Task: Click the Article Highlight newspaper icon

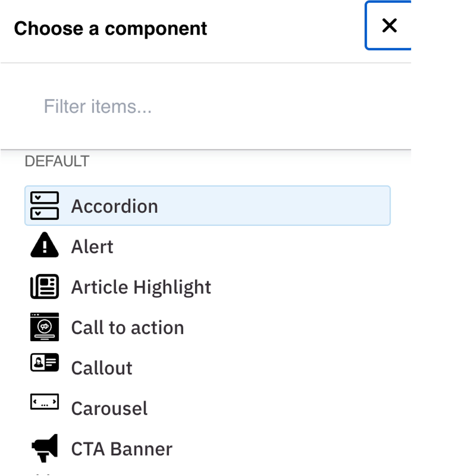Action: (x=45, y=286)
